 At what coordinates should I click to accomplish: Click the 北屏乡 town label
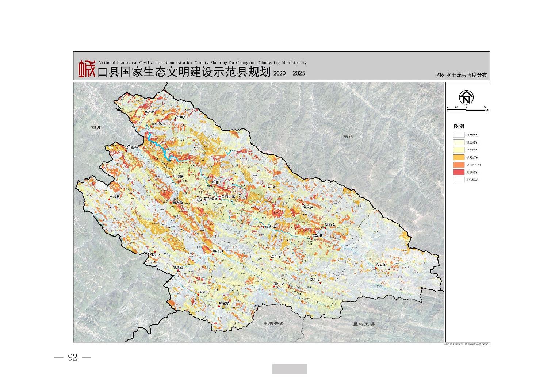[271, 186]
